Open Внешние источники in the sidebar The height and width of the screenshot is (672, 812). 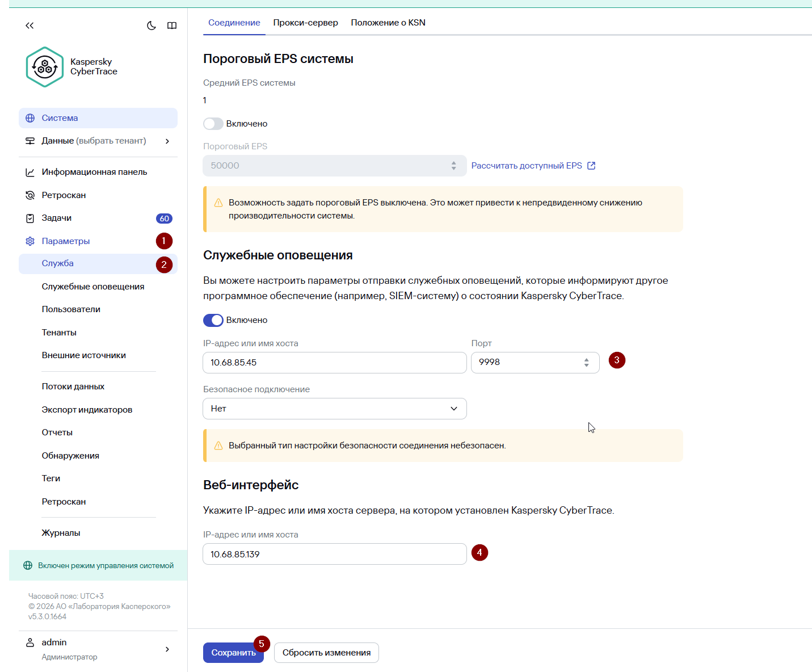84,355
